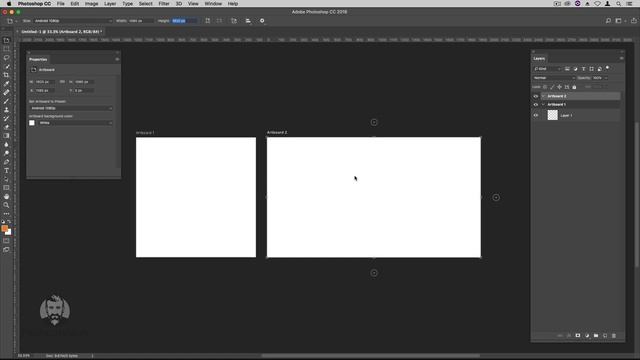Open the Image menu
640x360 pixels.
pos(91,4)
